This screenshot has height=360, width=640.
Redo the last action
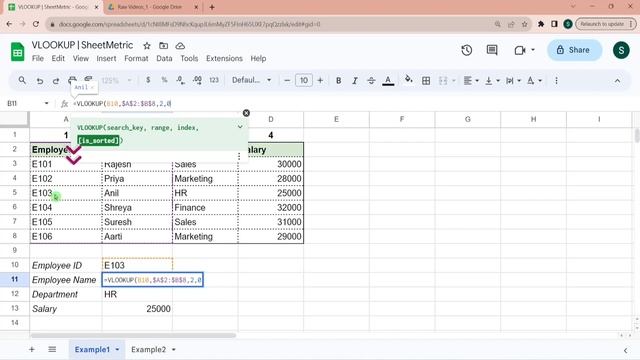tap(56, 81)
